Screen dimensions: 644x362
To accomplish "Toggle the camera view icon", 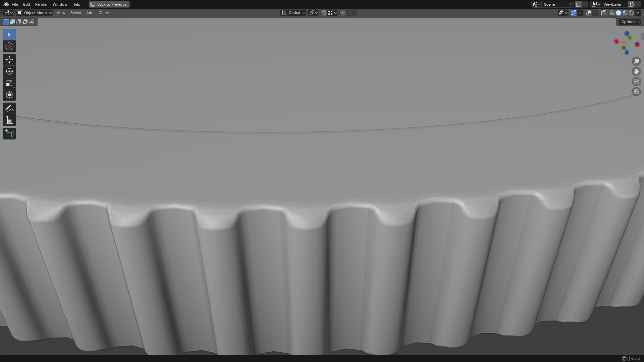I will pos(636,81).
